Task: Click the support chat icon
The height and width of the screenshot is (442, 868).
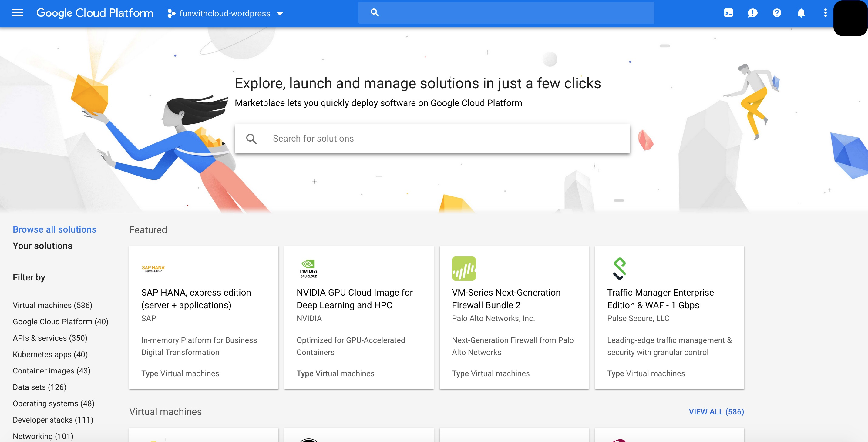Action: coord(752,13)
